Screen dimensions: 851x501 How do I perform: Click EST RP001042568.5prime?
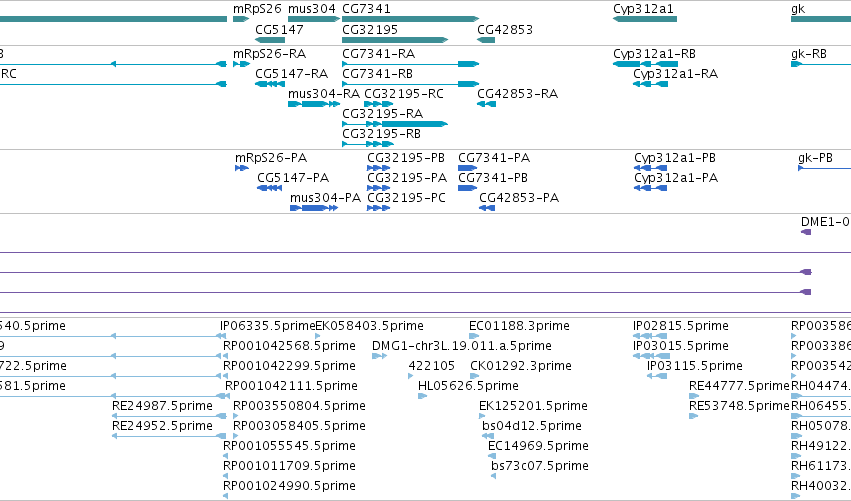pos(289,346)
